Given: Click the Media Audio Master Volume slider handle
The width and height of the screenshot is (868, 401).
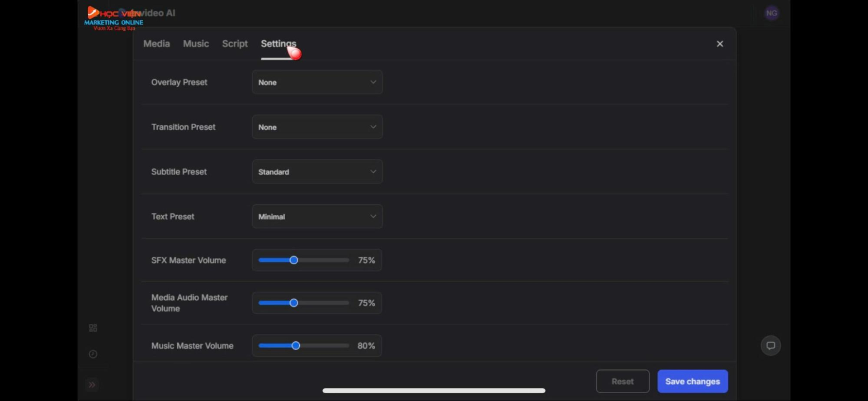Looking at the screenshot, I should pos(294,303).
